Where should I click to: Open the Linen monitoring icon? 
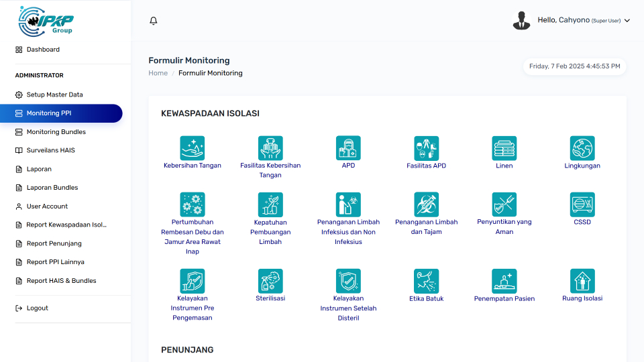[504, 148]
